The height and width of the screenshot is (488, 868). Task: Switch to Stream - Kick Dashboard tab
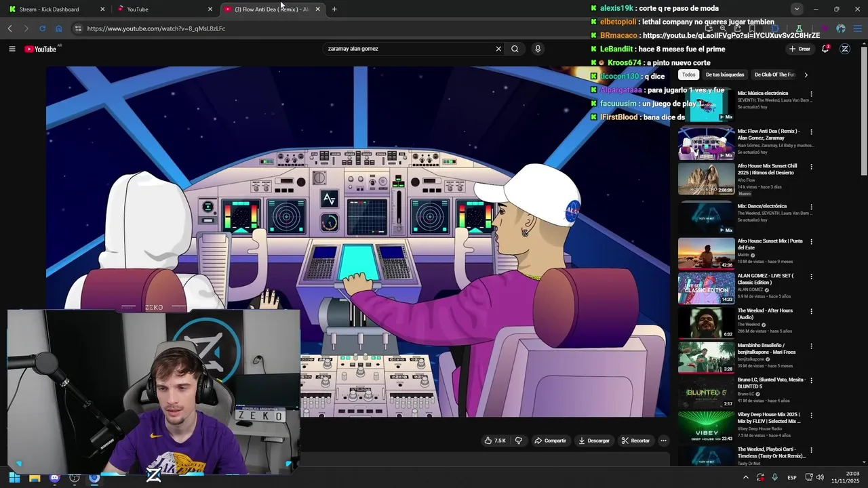(54, 9)
